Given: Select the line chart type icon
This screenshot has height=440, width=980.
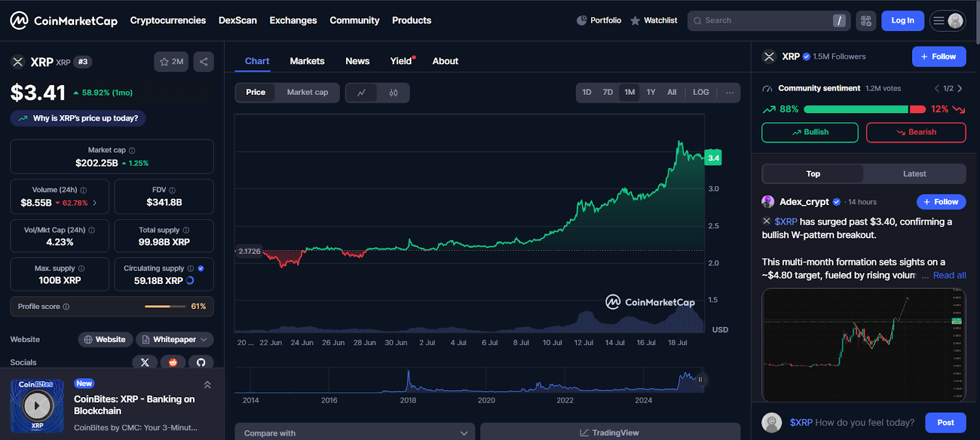Looking at the screenshot, I should point(361,92).
